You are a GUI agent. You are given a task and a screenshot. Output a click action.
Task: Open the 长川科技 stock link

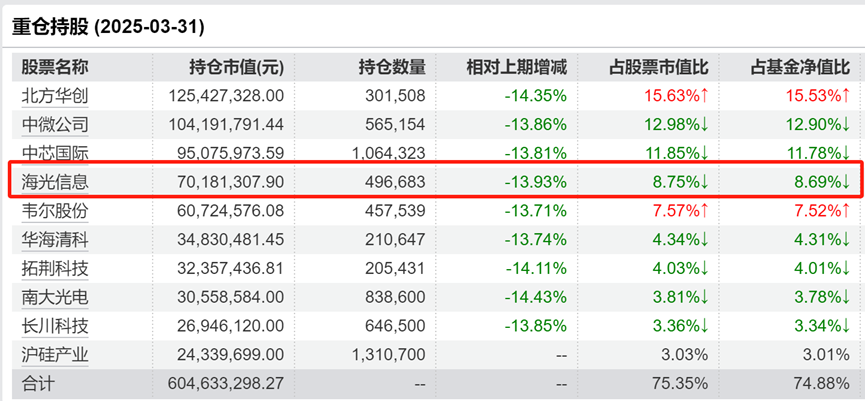tap(55, 326)
